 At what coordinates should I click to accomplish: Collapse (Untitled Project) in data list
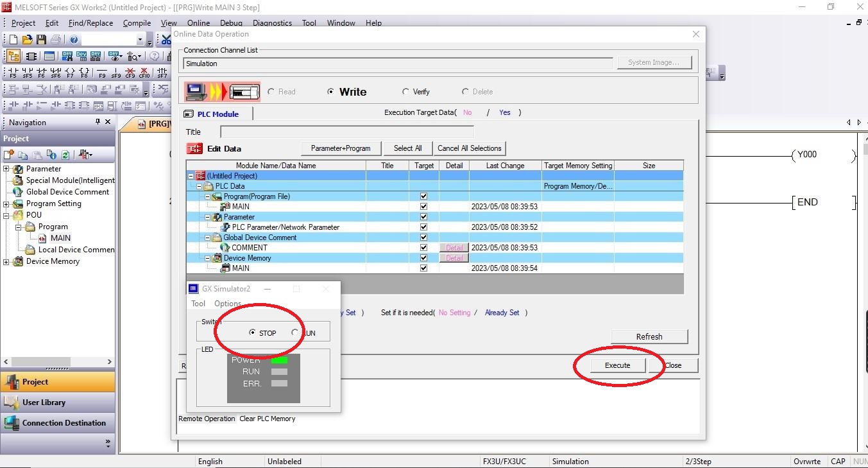coord(191,176)
